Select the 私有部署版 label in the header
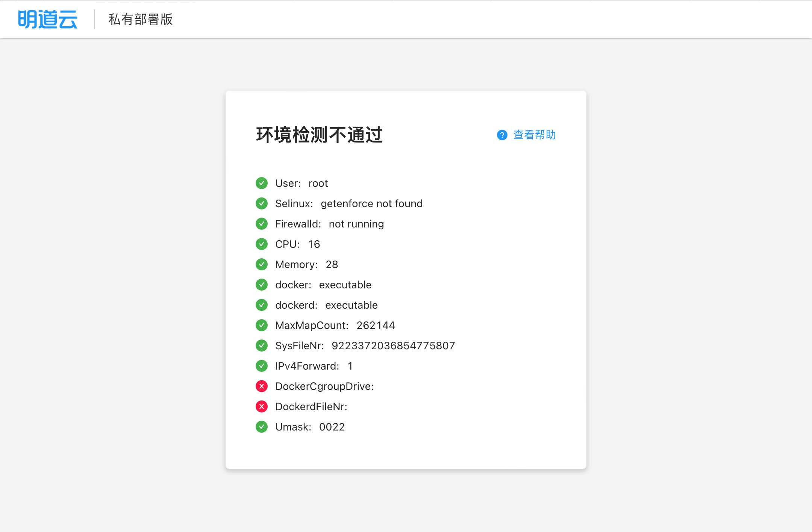 pos(139,20)
